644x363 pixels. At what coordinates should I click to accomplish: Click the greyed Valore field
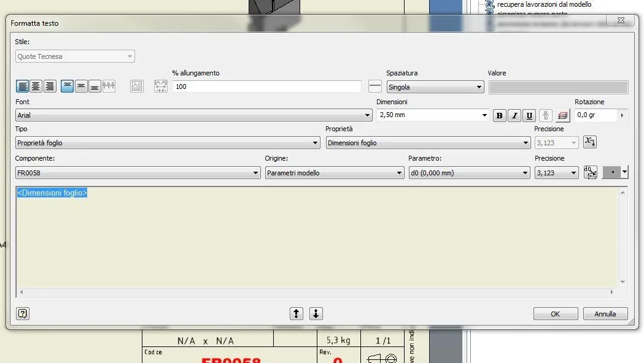[x=558, y=87]
